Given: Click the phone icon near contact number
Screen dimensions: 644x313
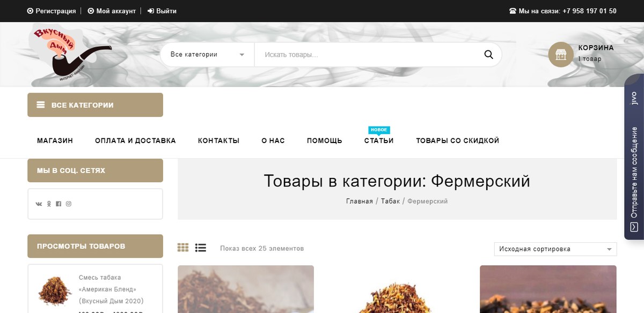Looking at the screenshot, I should (x=513, y=11).
